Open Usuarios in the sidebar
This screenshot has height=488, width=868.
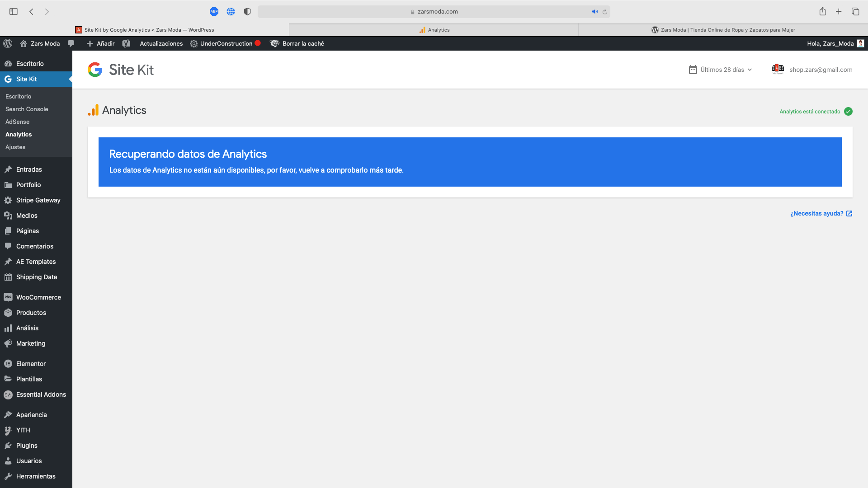(36, 461)
